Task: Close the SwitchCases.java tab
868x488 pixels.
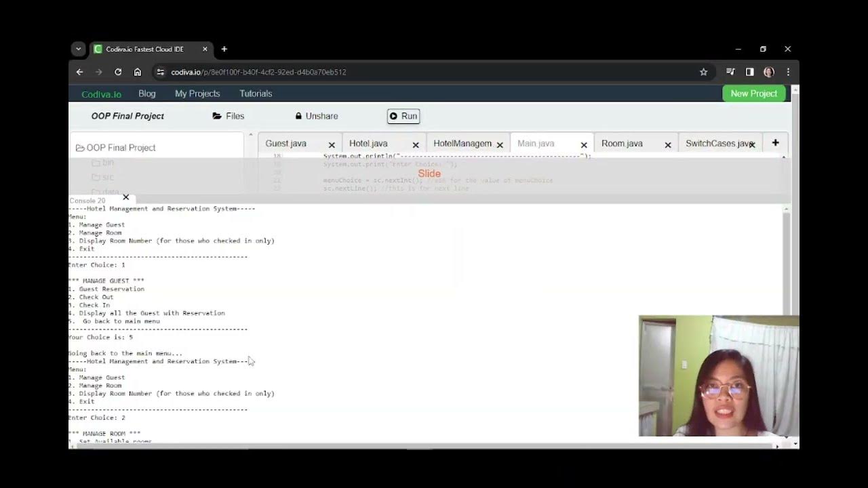Action: (x=752, y=145)
